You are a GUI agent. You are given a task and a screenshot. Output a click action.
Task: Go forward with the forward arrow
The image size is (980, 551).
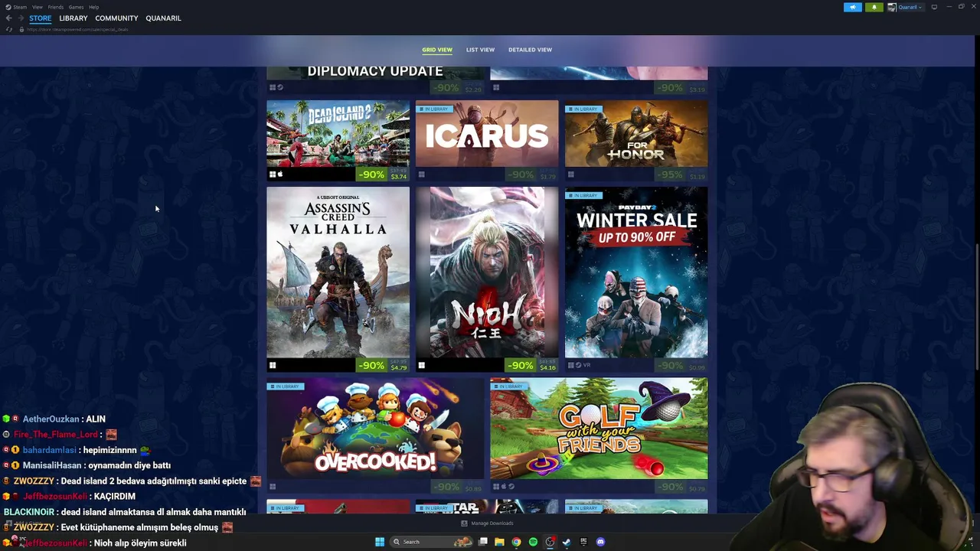pyautogui.click(x=20, y=18)
